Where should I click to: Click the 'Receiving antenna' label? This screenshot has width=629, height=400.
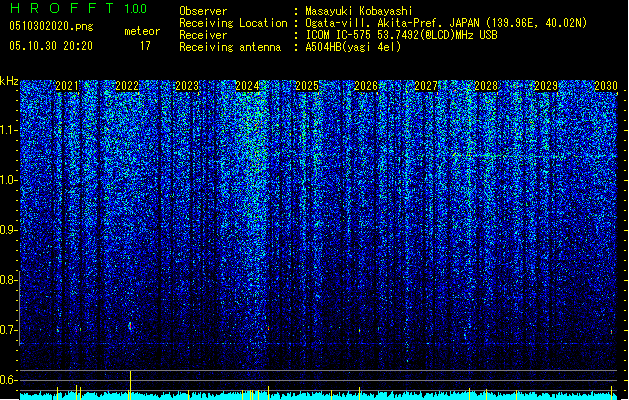coord(230,47)
